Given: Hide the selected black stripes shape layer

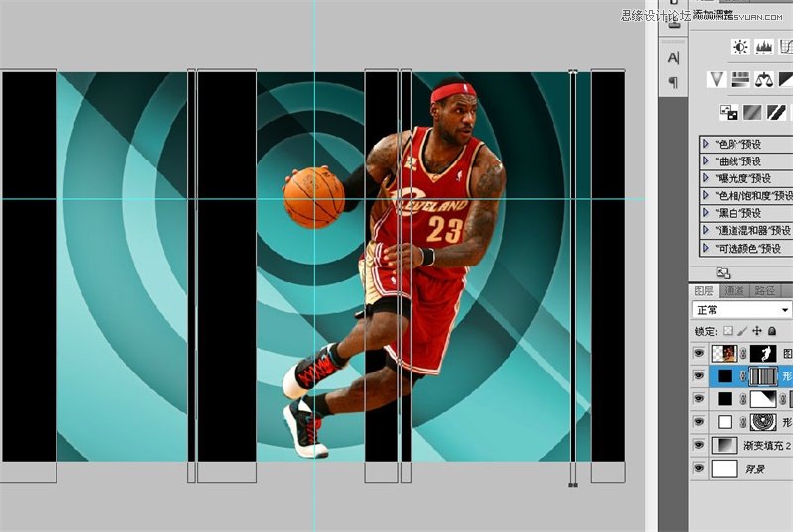Looking at the screenshot, I should pyautogui.click(x=699, y=375).
